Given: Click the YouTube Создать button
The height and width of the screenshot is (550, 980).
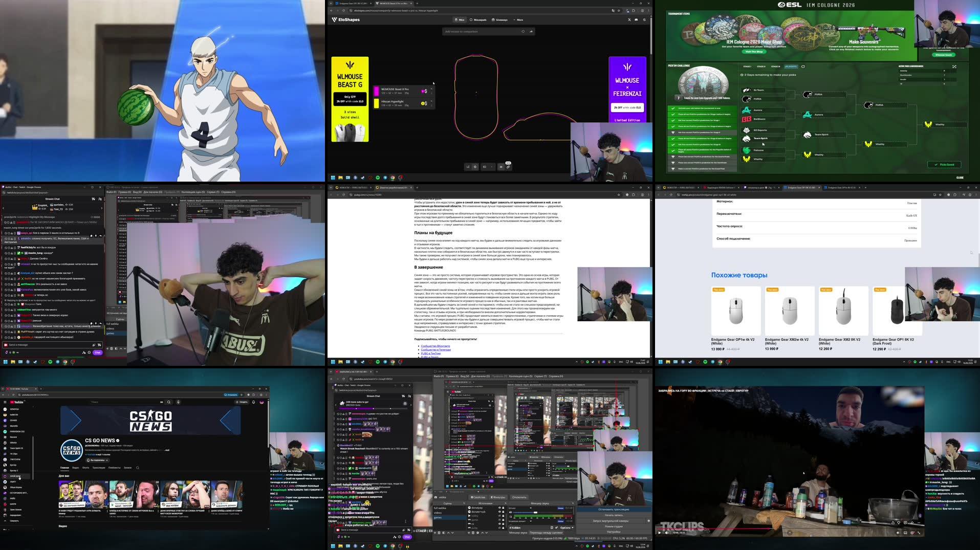Looking at the screenshot, I should coord(242,402).
